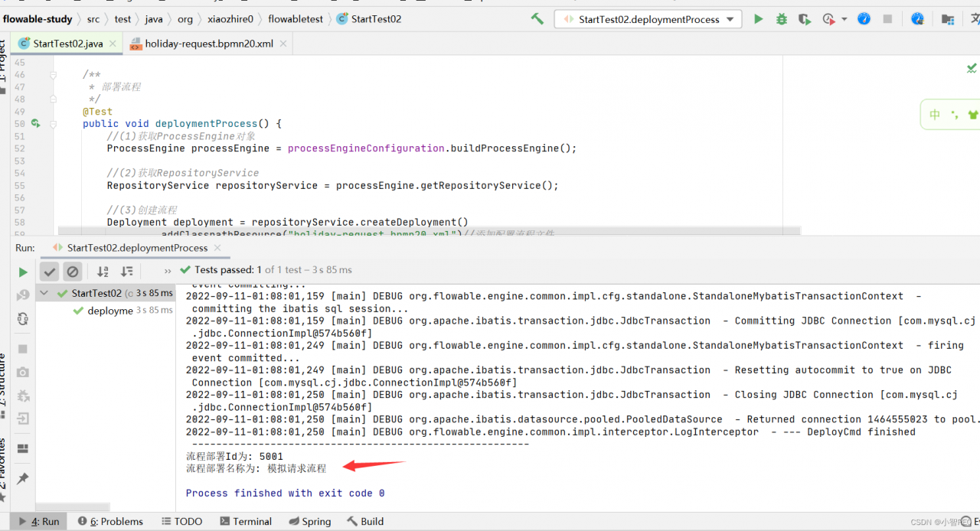
Task: Click the @Test annotation on line 49
Action: pyautogui.click(x=97, y=111)
